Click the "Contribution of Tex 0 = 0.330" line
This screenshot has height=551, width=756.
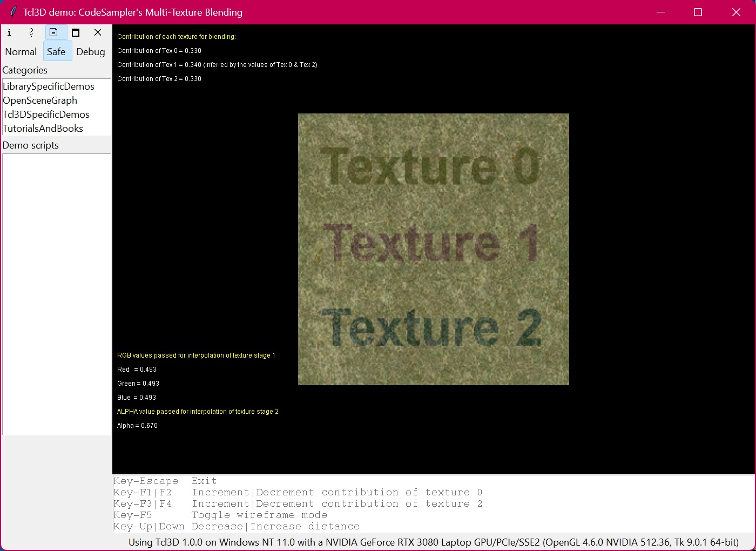159,51
